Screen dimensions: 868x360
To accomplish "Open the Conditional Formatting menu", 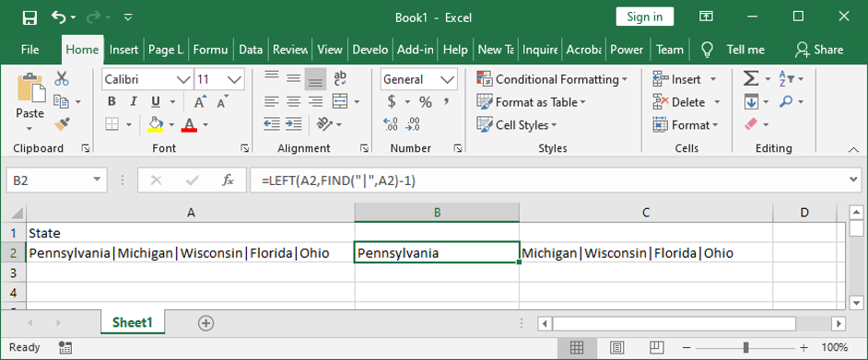I will point(552,79).
